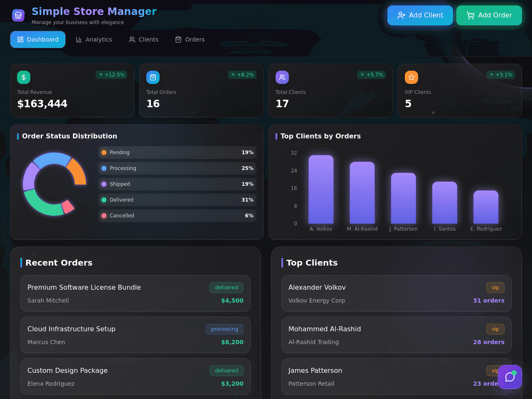The width and height of the screenshot is (532, 399).
Task: Click delivered badge on Custom Design Package
Action: (227, 371)
